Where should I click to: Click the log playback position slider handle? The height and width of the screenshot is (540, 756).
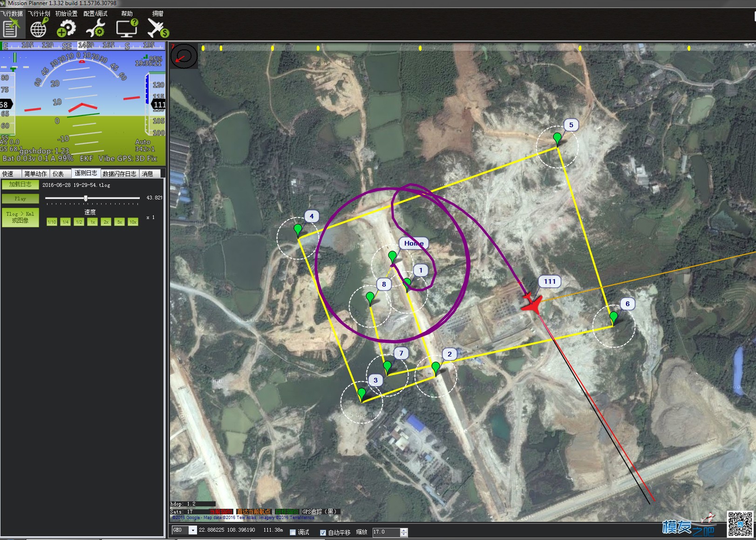(86, 198)
